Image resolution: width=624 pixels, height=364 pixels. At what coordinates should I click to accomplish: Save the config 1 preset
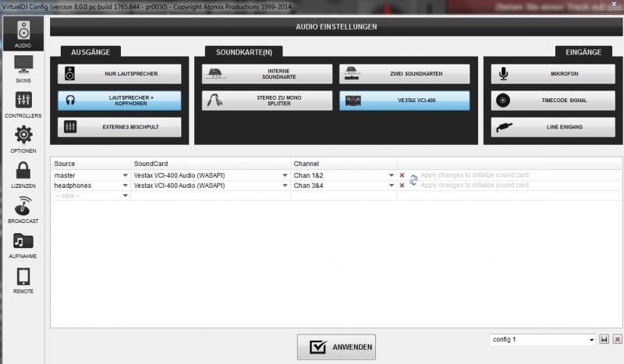[x=604, y=340]
